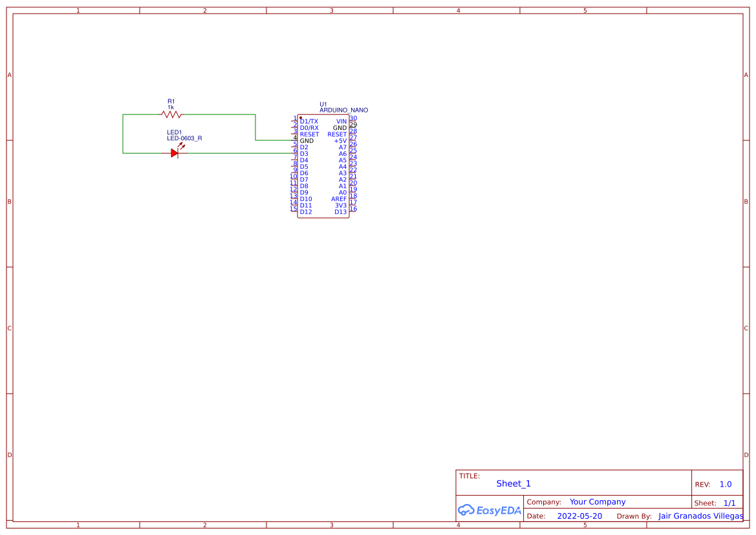Click the D10 pin label

(x=306, y=199)
